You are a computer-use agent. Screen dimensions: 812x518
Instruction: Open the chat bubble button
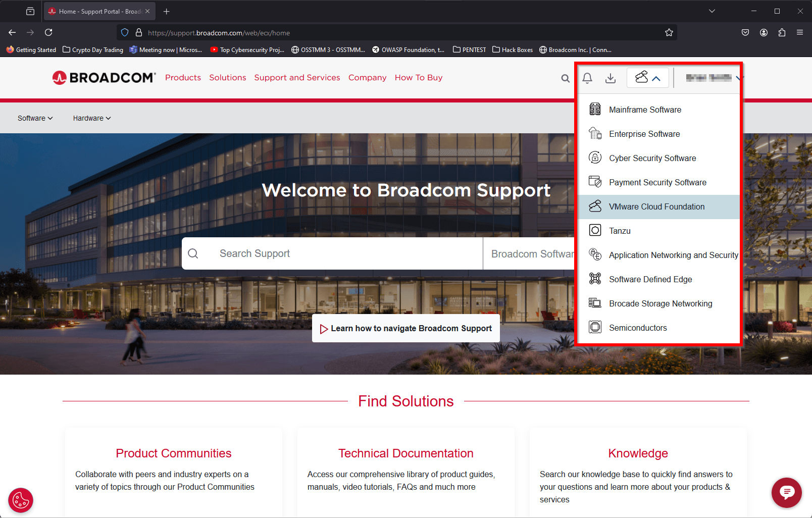click(787, 493)
